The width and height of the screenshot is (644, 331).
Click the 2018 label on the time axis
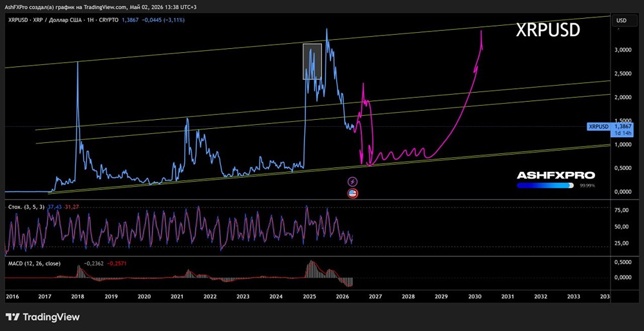78,296
